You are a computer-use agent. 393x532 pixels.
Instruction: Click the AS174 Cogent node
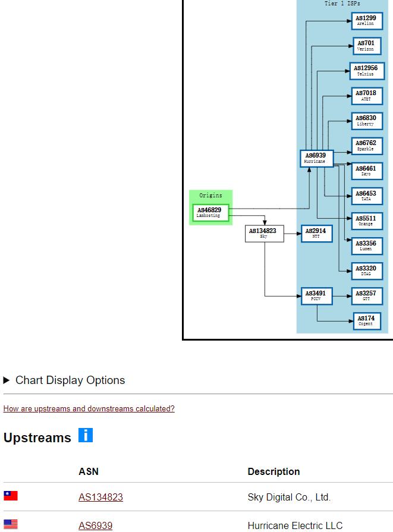tap(367, 321)
